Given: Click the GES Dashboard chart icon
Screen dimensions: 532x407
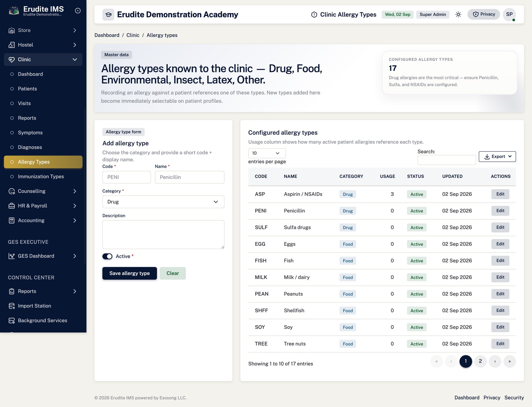Looking at the screenshot, I should (12, 256).
